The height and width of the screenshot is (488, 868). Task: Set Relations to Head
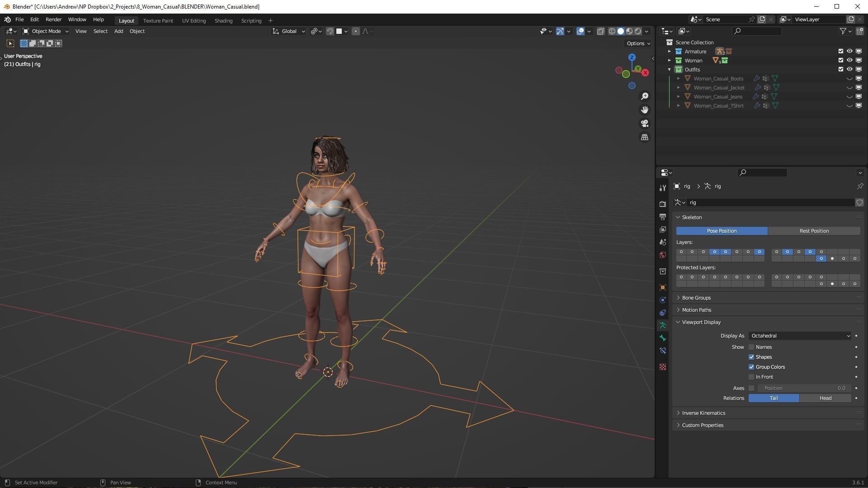(x=825, y=398)
